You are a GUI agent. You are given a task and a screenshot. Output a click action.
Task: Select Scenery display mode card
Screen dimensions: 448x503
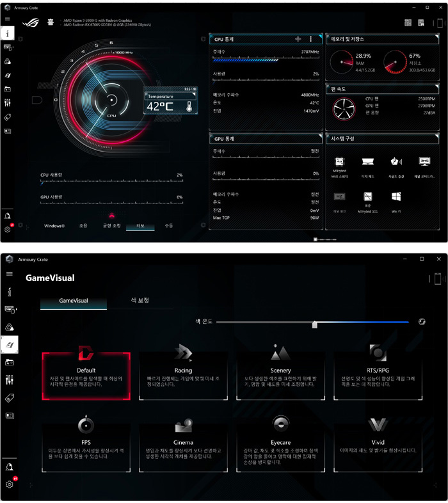click(281, 376)
